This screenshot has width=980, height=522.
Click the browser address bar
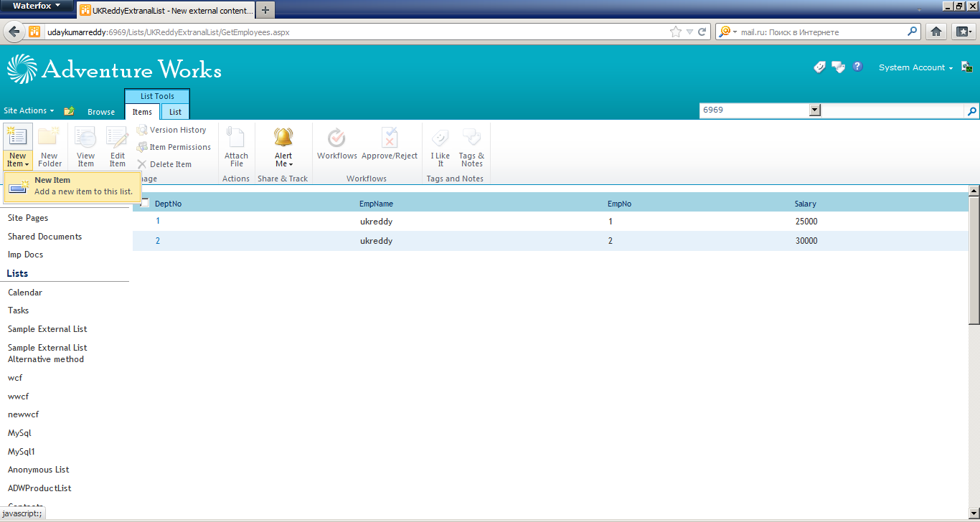click(x=355, y=32)
